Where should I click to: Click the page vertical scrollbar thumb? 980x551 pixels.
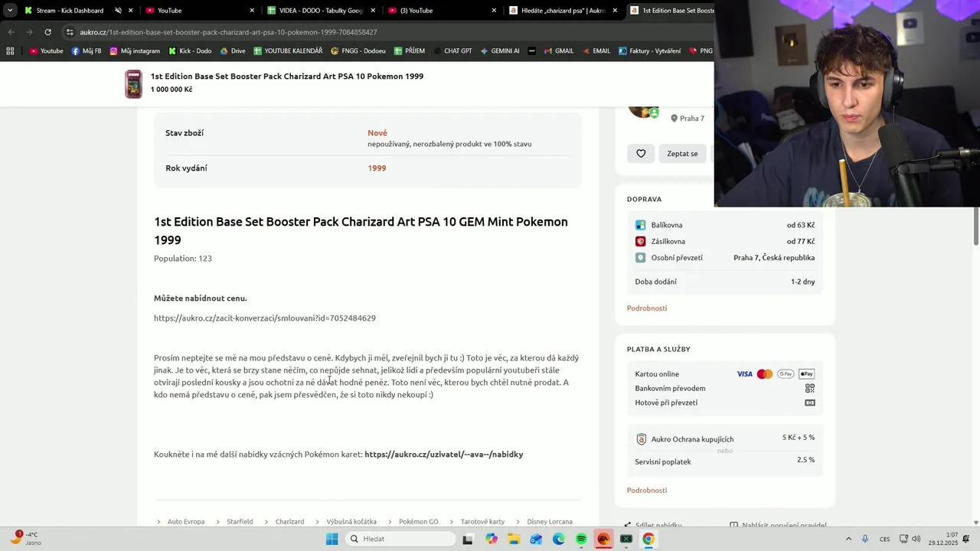(x=975, y=226)
